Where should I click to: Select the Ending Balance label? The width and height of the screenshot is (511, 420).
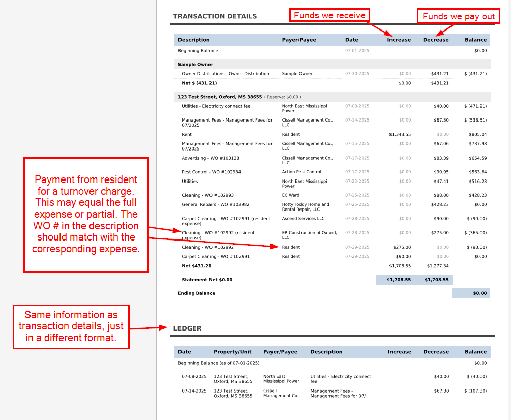click(196, 293)
